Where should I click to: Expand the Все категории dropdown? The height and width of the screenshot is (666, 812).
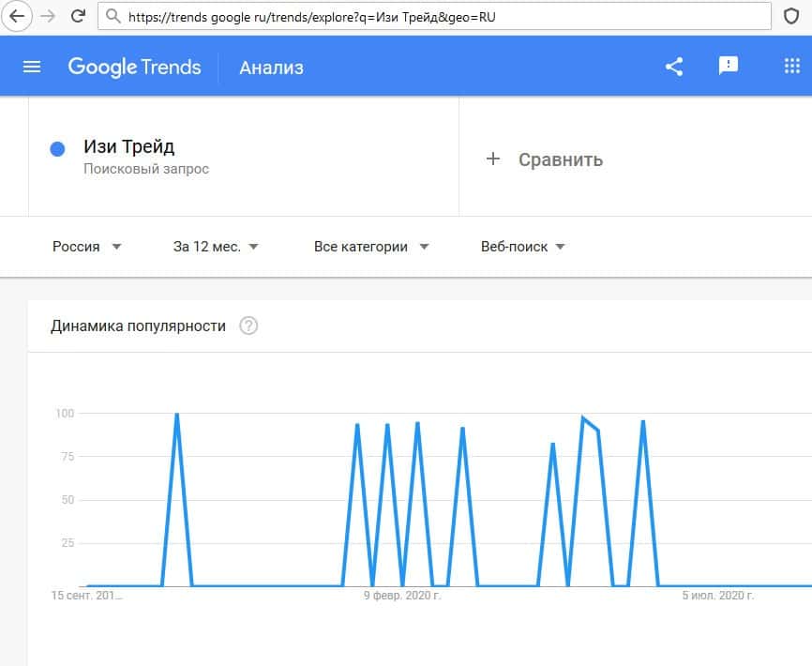(x=371, y=247)
